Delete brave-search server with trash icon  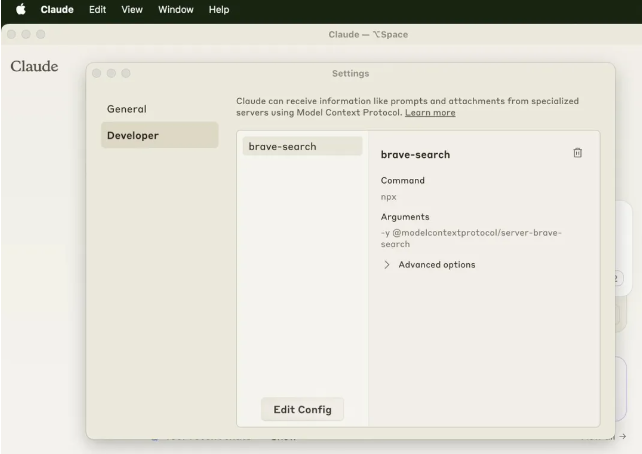pos(577,153)
